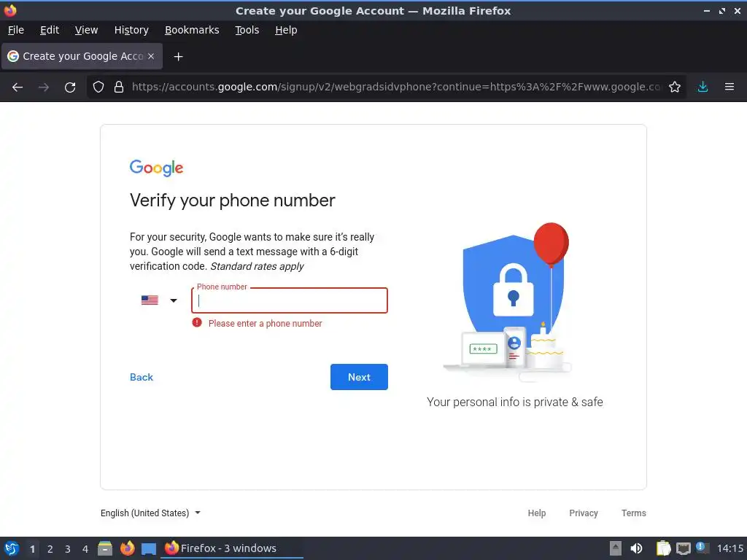Click the blue Next button
Screen dimensions: 747x560
click(359, 377)
